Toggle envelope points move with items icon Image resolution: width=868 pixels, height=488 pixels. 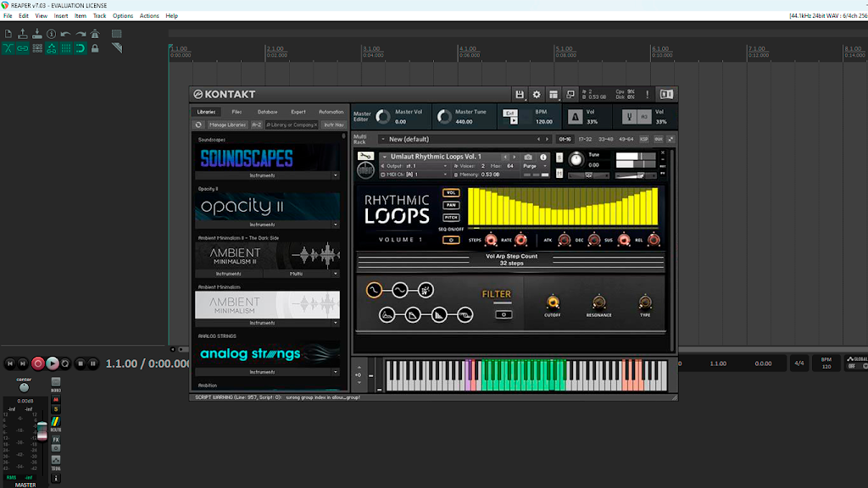click(52, 48)
